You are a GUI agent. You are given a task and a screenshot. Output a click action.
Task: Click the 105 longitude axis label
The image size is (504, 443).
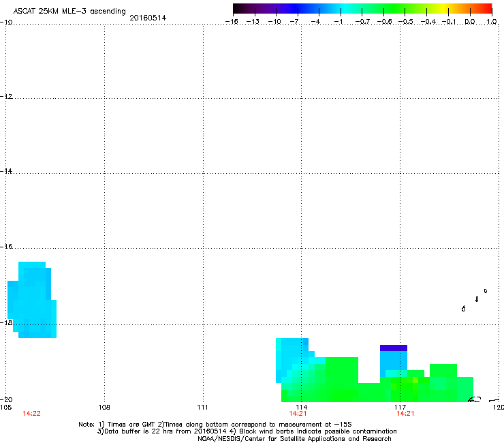[x=5, y=408]
